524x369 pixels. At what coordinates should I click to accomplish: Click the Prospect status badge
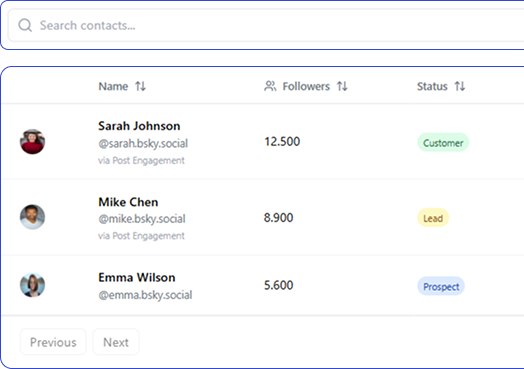[441, 286]
